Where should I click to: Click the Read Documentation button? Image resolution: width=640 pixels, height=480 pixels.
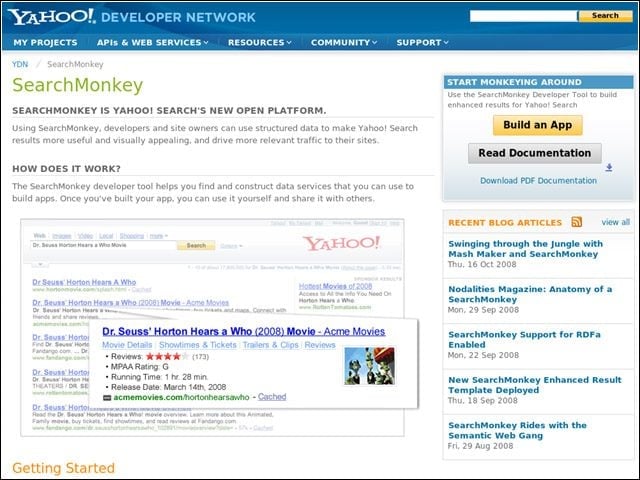(535, 153)
